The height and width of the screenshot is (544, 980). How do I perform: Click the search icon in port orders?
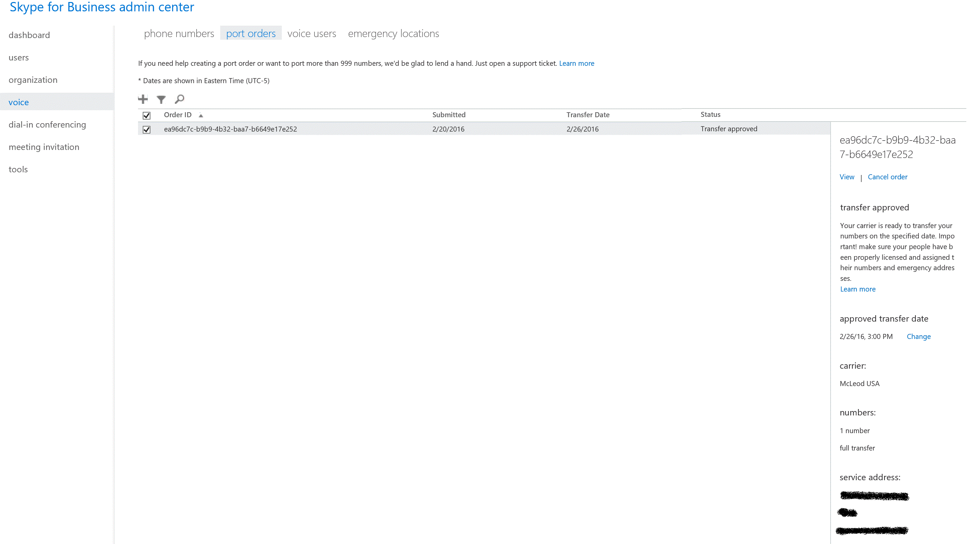(x=179, y=99)
